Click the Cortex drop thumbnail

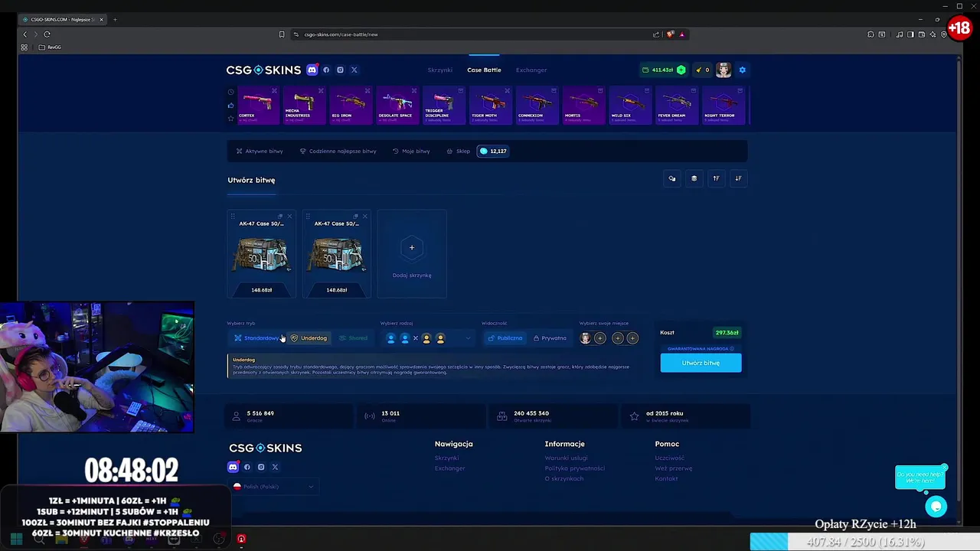[257, 105]
